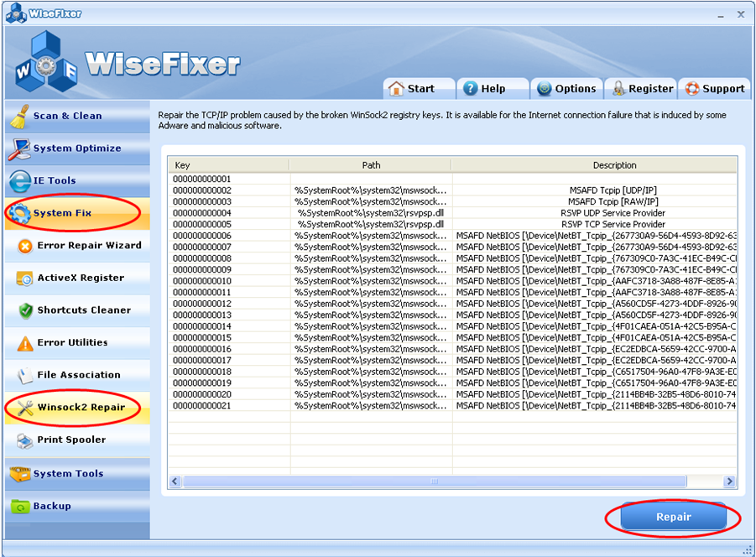
Task: Switch to the Options tab
Action: pos(566,89)
